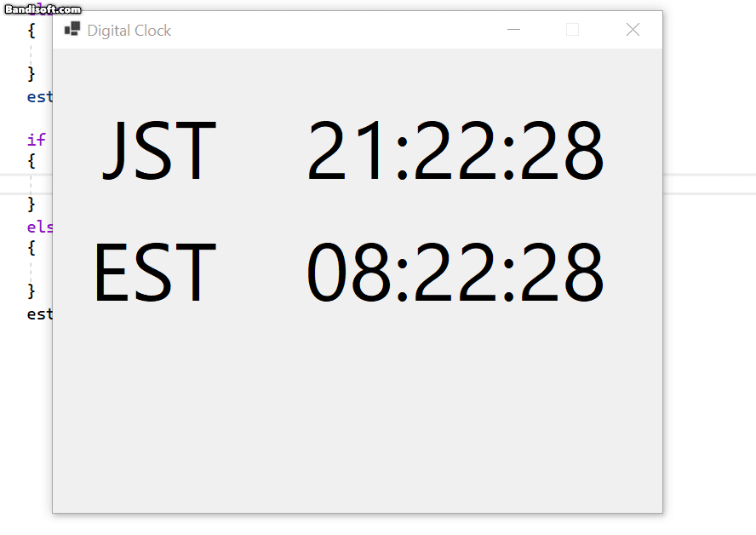Viewport: 756px width, 535px height.
Task: Click the horizontal splitter line in the code editor
Action: point(708,175)
